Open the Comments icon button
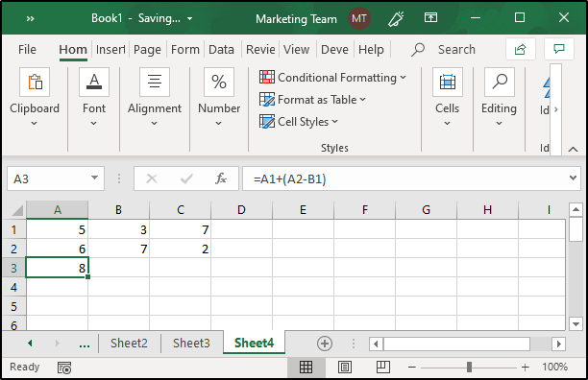Image resolution: width=588 pixels, height=380 pixels. pyautogui.click(x=559, y=49)
